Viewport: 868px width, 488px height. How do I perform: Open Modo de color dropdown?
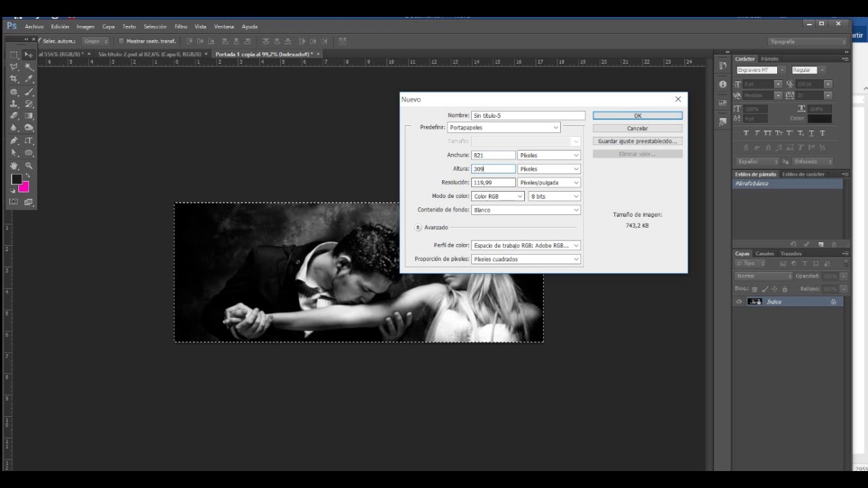tap(498, 196)
